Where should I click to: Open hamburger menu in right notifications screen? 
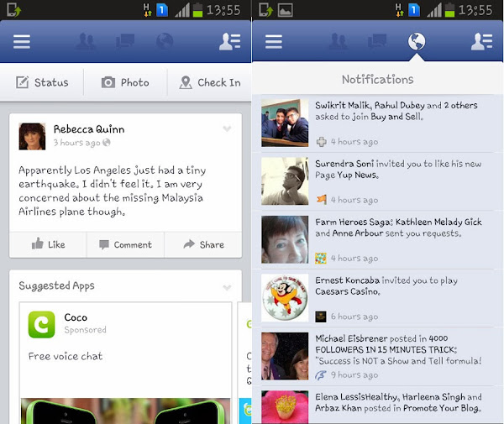point(274,41)
